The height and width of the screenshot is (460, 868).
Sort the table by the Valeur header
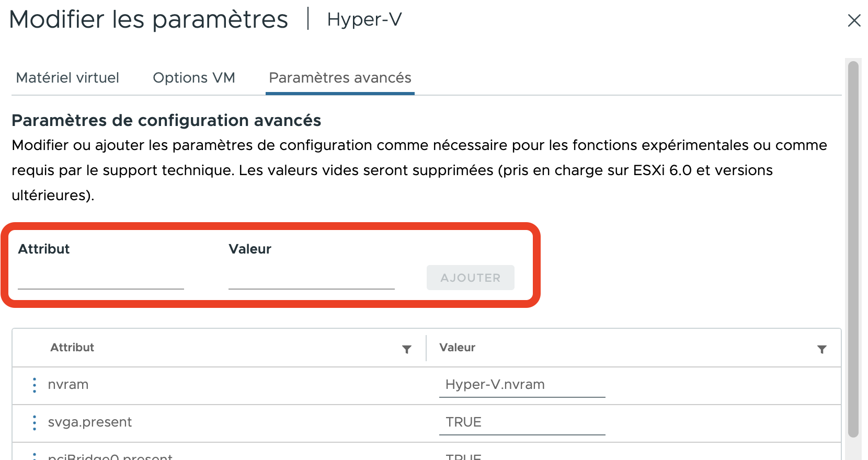[x=457, y=348]
